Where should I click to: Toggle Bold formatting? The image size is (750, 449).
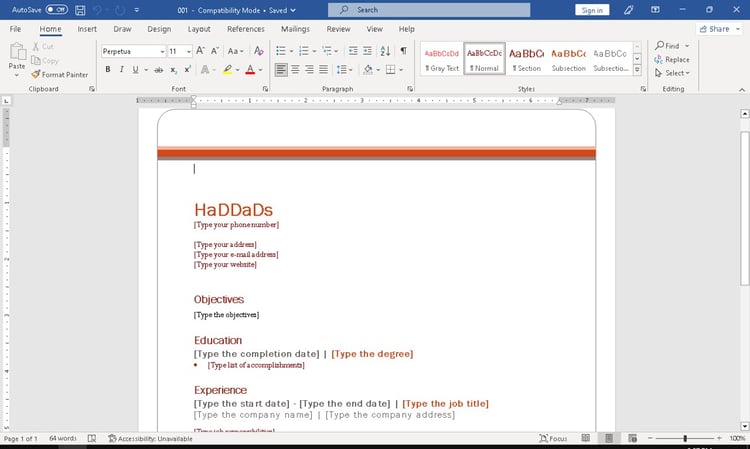(x=108, y=70)
